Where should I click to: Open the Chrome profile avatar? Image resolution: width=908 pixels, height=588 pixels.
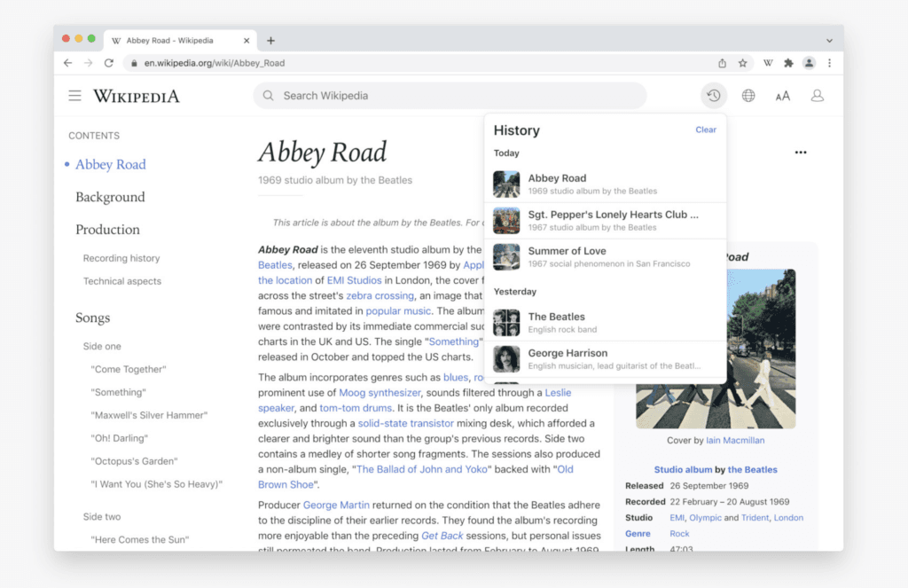click(809, 63)
